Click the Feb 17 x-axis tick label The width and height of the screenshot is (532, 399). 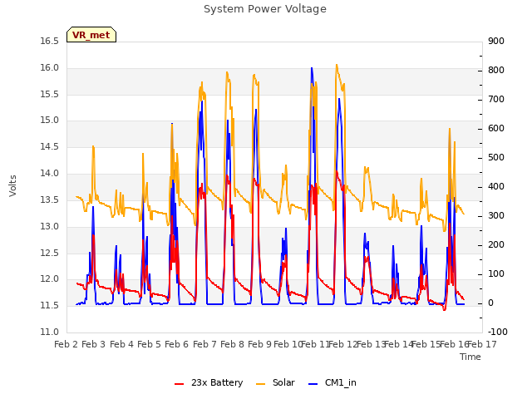tap(482, 344)
